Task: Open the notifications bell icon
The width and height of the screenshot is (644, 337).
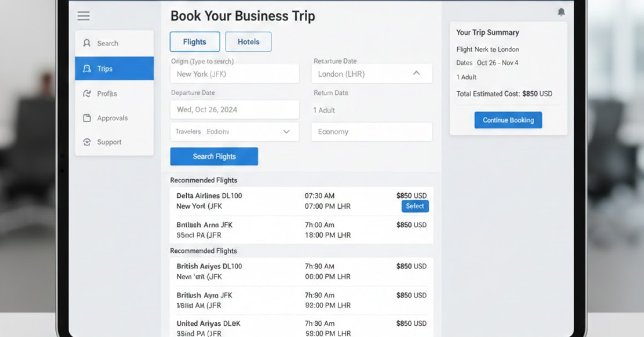Action: 561,12
